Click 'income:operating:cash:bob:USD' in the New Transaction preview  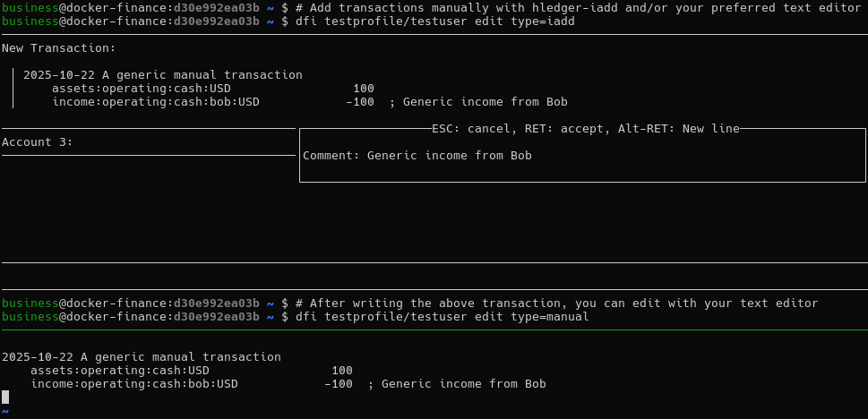click(x=156, y=102)
